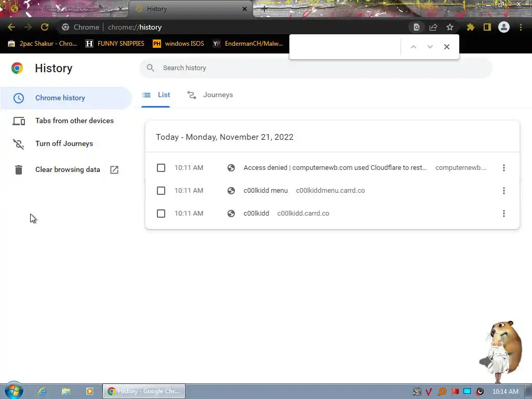
Task: Click the Search history field
Action: tap(315, 68)
